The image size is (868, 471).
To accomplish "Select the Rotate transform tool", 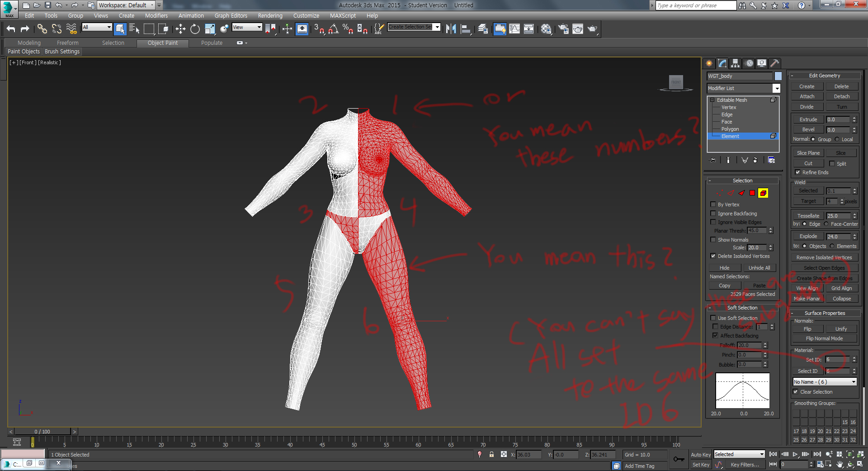I will point(195,29).
